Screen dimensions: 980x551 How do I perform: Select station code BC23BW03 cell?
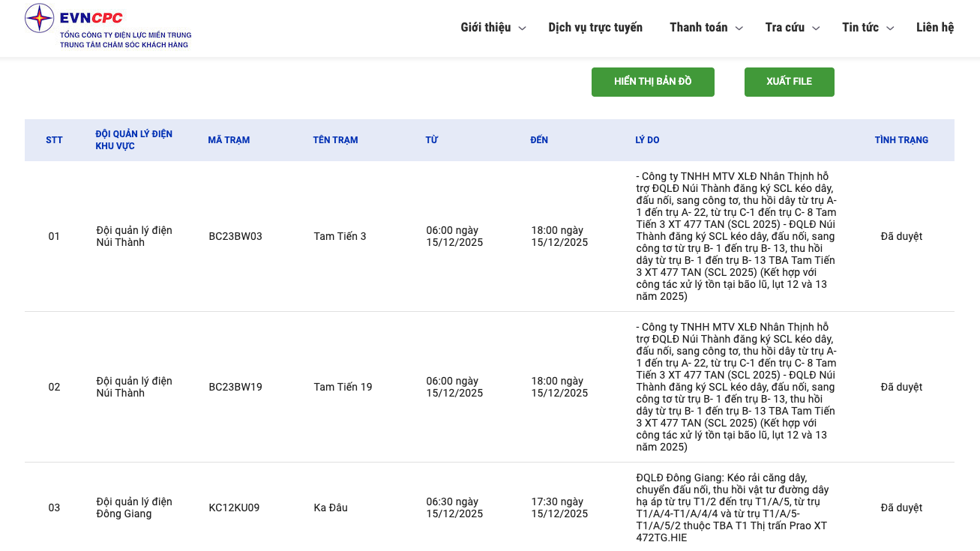coord(235,237)
